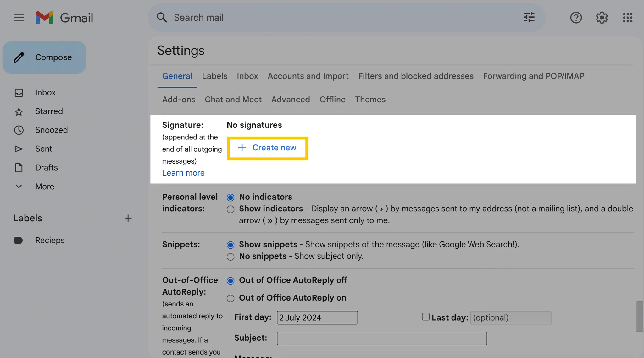Open the Settings gear icon
Image resolution: width=644 pixels, height=358 pixels.
coord(602,18)
